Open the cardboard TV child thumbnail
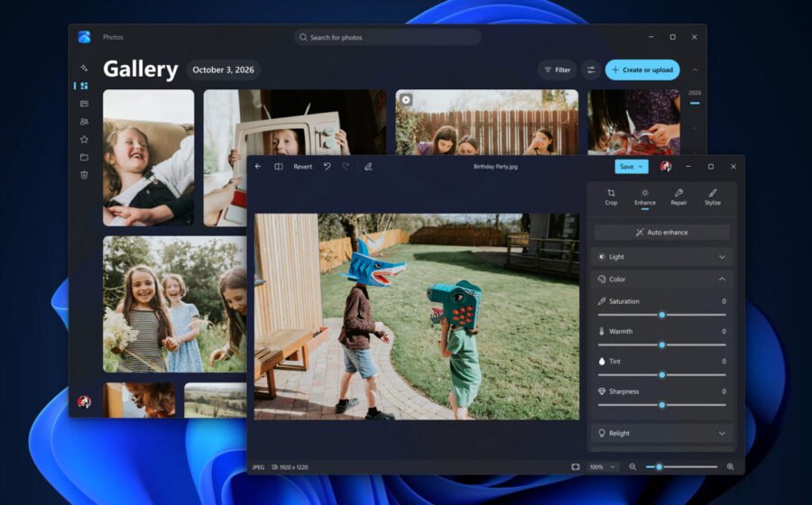Image resolution: width=812 pixels, height=505 pixels. pyautogui.click(x=295, y=122)
